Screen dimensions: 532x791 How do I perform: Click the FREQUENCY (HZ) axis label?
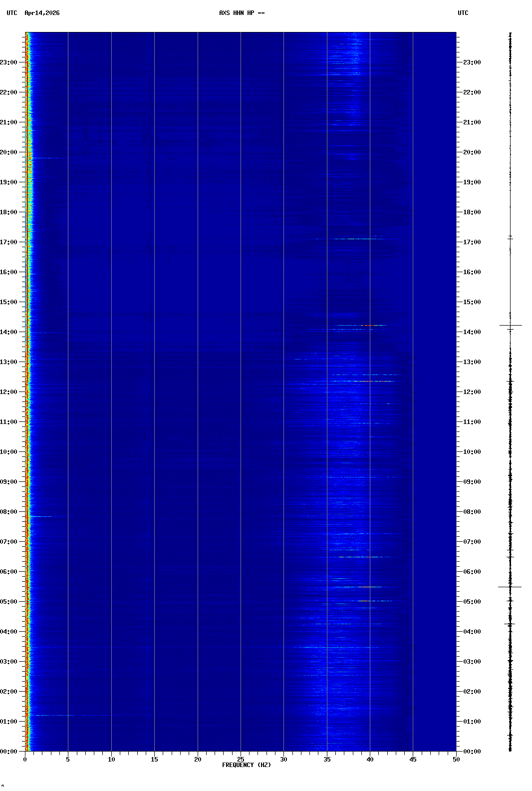247,765
